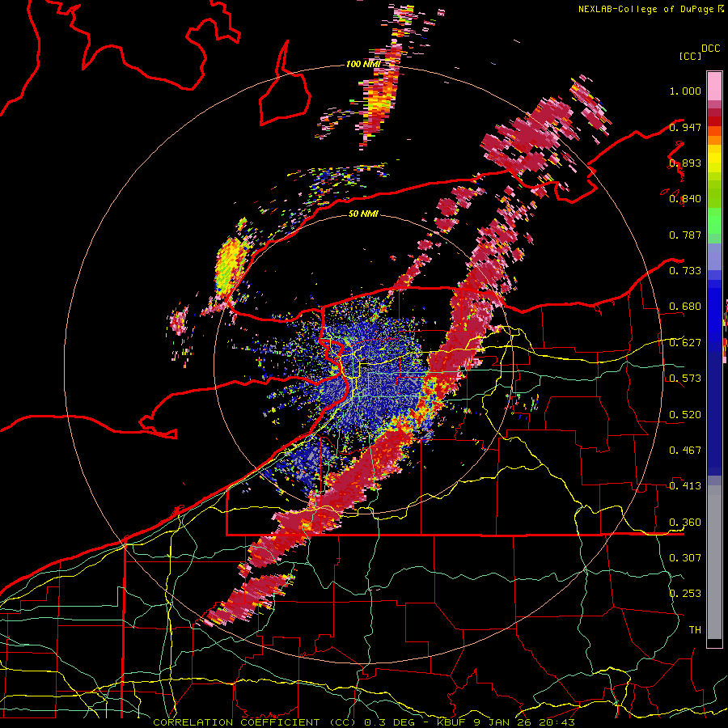Click the 0.893 color scale value
728x728 pixels.
point(685,163)
